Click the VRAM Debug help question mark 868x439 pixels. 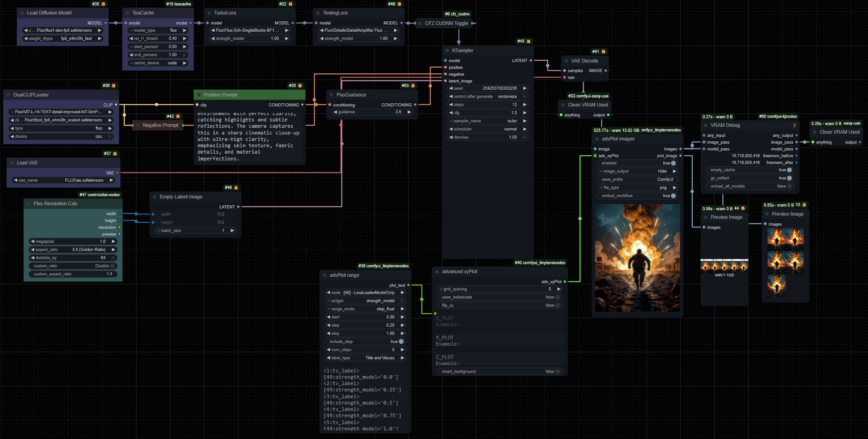[x=794, y=125]
